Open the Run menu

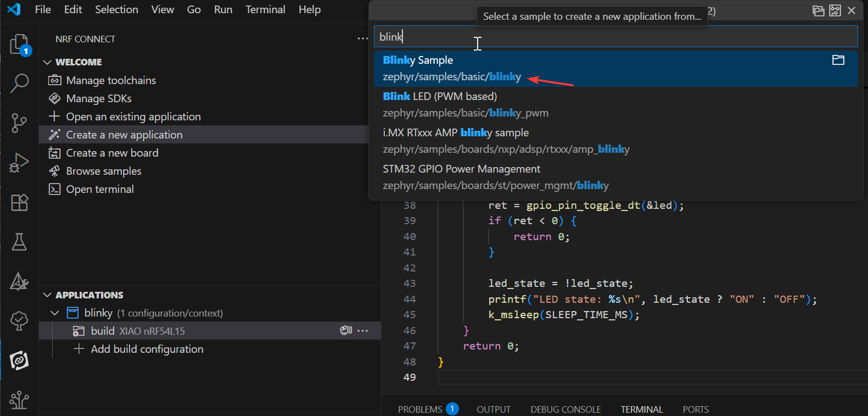(x=223, y=9)
